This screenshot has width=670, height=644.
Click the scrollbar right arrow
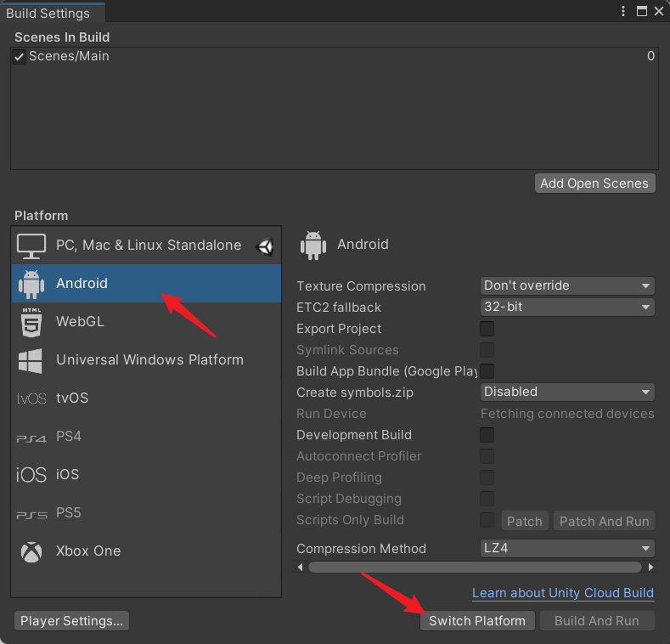650,568
